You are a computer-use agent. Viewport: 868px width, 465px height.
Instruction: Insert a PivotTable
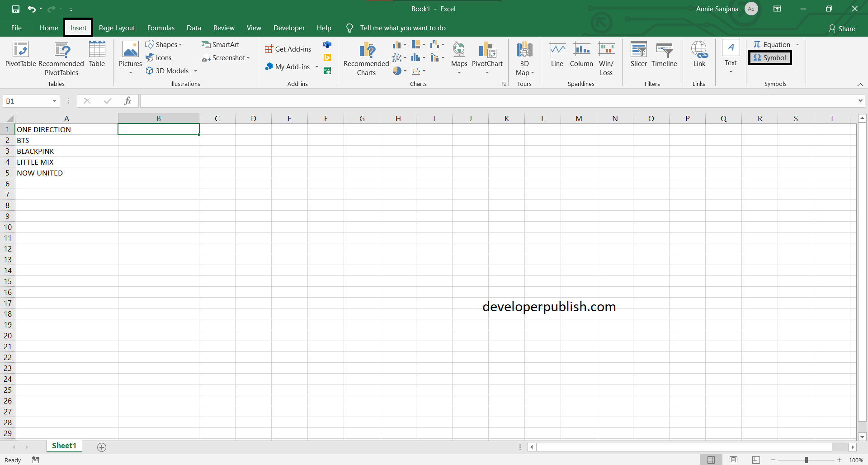click(x=20, y=57)
